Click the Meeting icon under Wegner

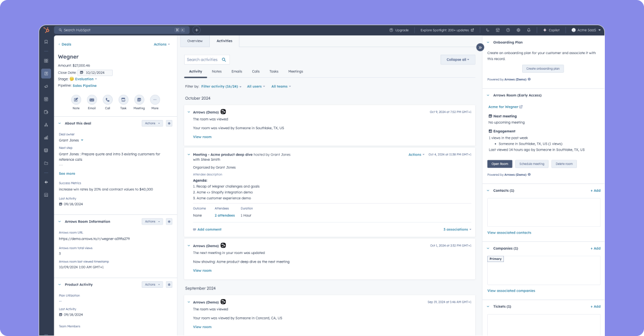pyautogui.click(x=139, y=100)
